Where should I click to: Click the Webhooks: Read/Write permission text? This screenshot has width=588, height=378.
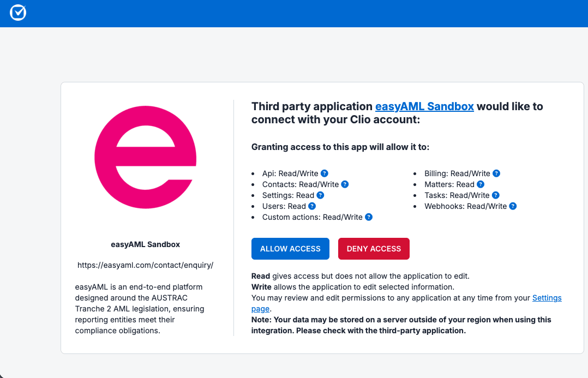coord(465,206)
